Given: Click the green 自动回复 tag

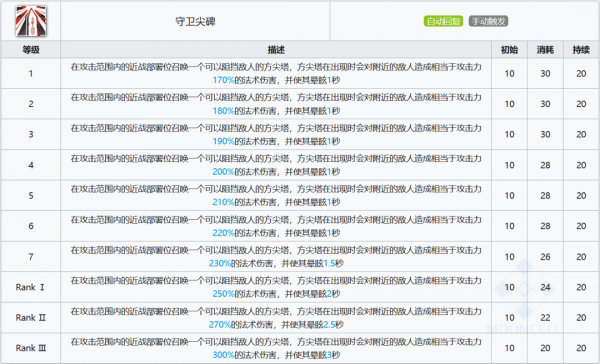Looking at the screenshot, I should (x=443, y=21).
